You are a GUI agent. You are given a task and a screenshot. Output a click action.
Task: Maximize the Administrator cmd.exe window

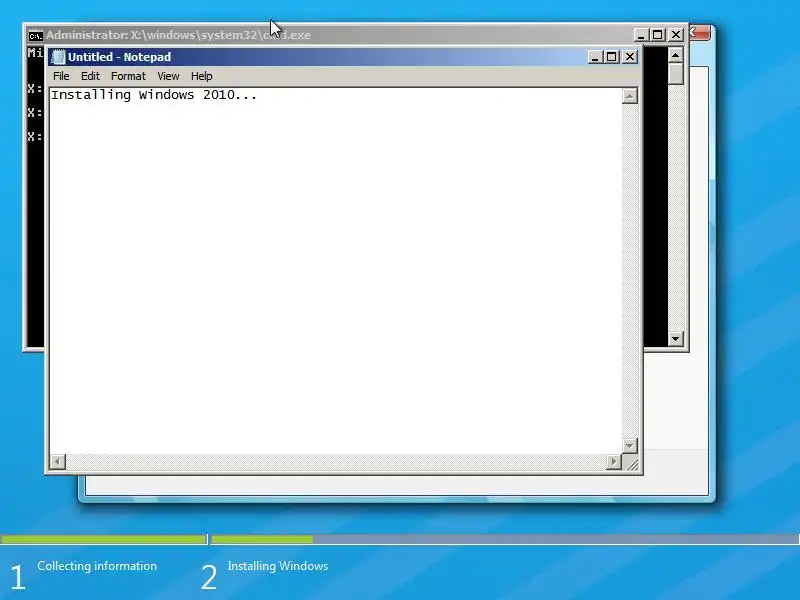658,35
